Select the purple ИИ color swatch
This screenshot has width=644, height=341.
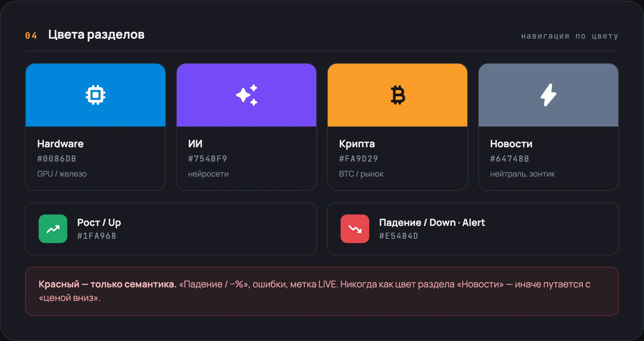point(247,95)
